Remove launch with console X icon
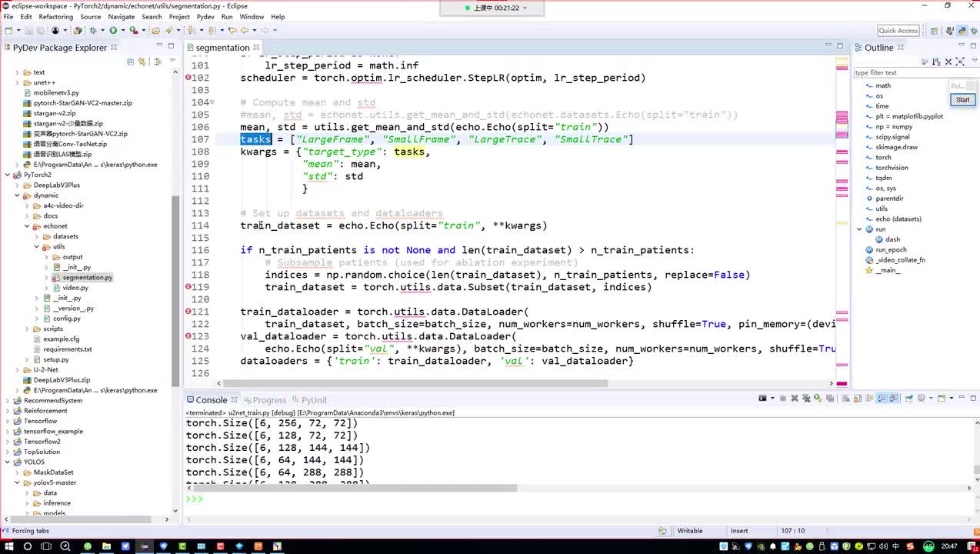Screen dimensions: 980x554 pyautogui.click(x=795, y=399)
